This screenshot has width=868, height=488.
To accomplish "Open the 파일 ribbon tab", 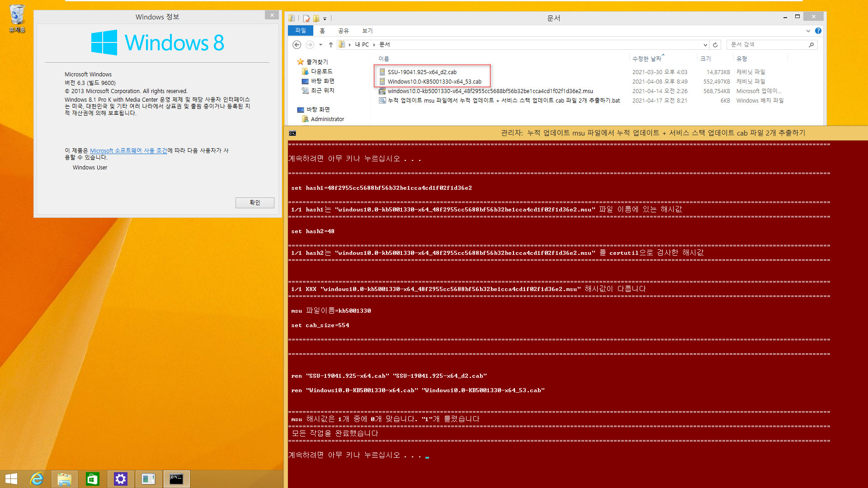I will point(301,31).
